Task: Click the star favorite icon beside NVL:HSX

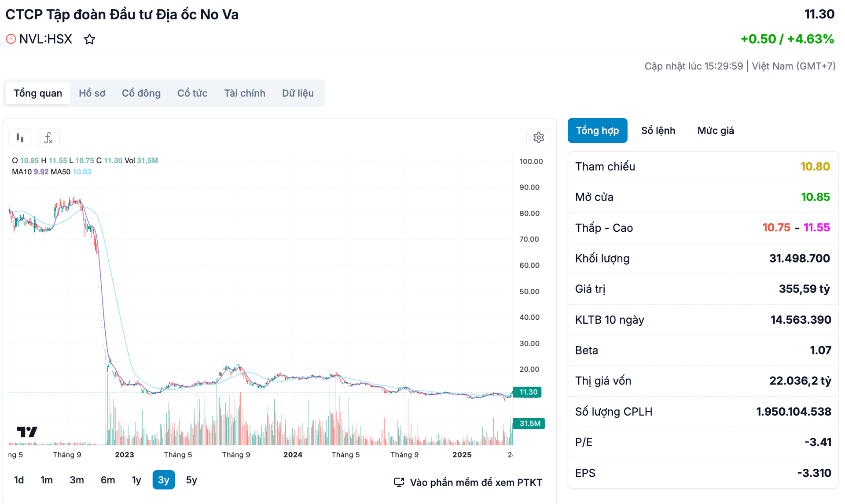Action: click(89, 39)
